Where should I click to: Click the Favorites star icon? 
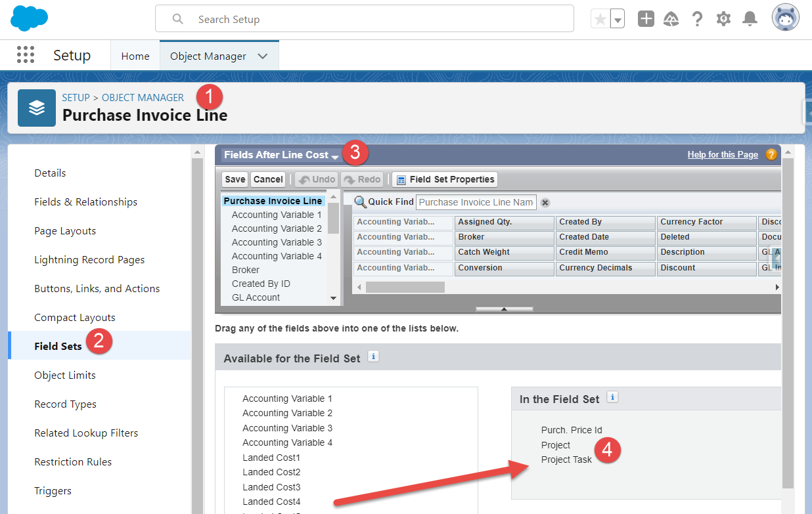pyautogui.click(x=600, y=19)
